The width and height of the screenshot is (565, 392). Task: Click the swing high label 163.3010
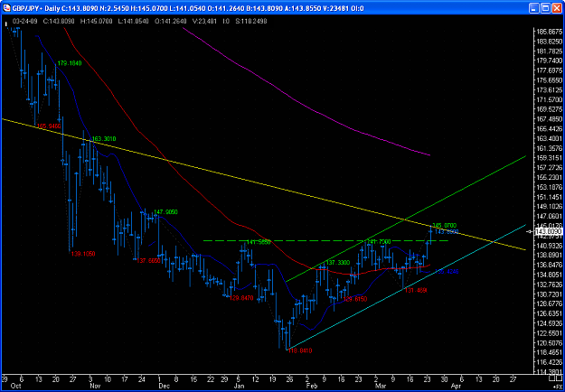tap(104, 138)
